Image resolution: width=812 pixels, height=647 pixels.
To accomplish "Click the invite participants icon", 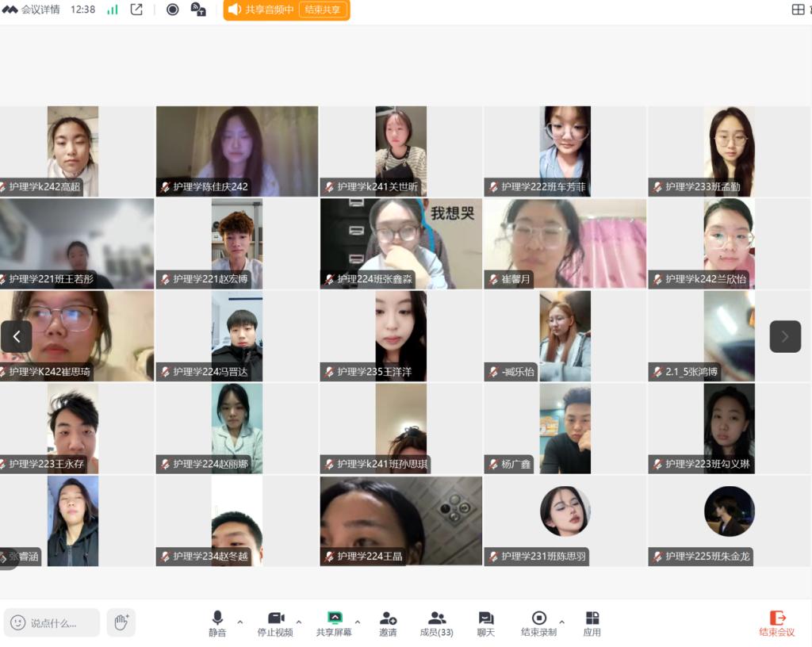I will [x=388, y=623].
